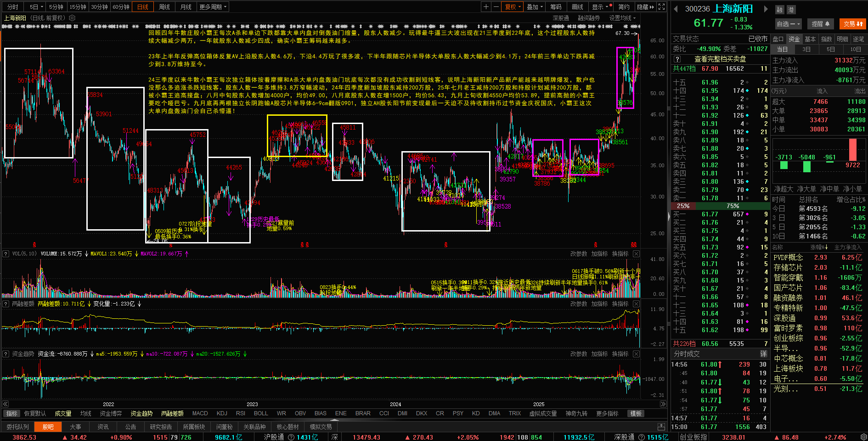Collapse right panel via divider arrow
Image resolution: width=868 pixels, height=441 pixels.
point(669,216)
